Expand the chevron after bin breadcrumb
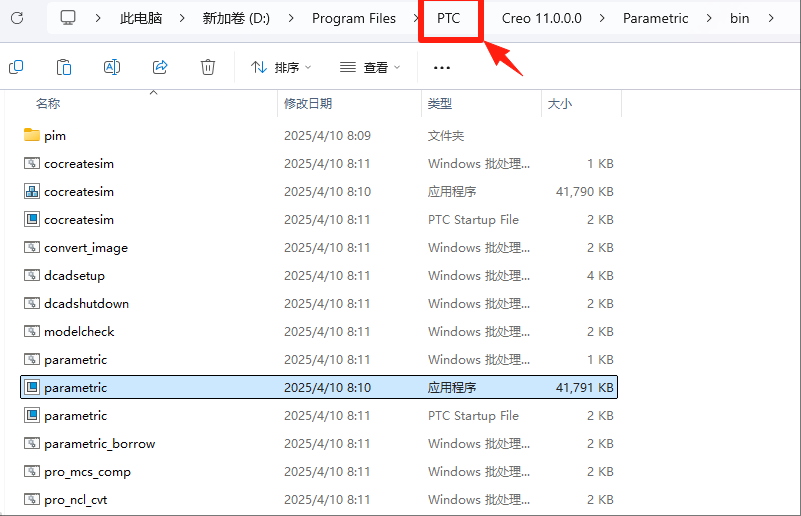 (x=770, y=18)
